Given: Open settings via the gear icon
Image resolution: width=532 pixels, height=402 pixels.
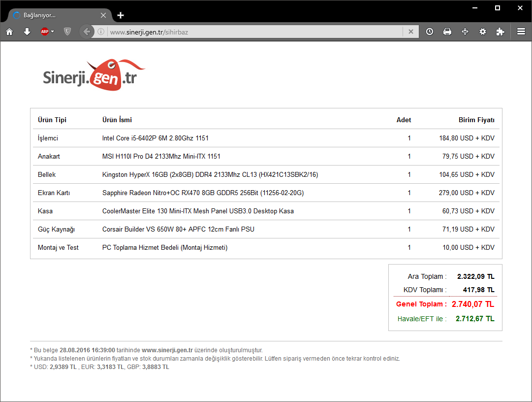Looking at the screenshot, I should tap(483, 32).
